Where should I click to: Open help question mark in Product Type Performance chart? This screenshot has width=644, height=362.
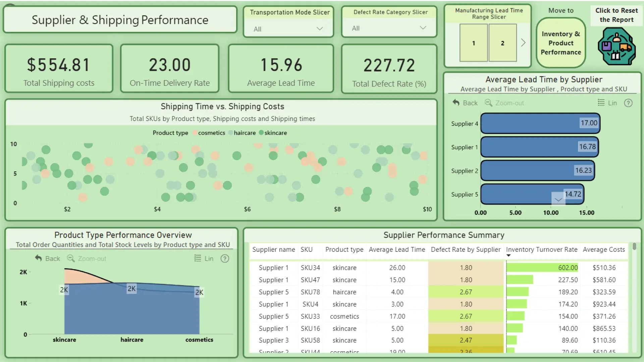(x=225, y=258)
